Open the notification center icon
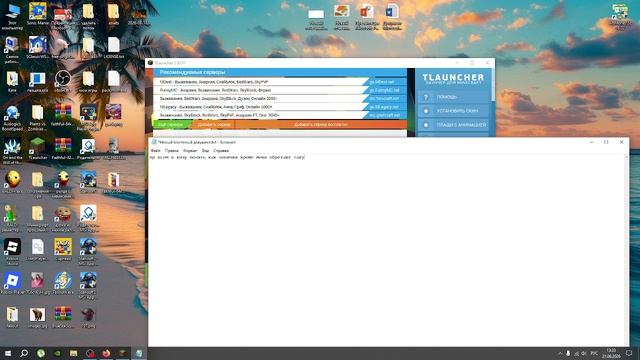Image resolution: width=640 pixels, height=360 pixels. pyautogui.click(x=629, y=353)
